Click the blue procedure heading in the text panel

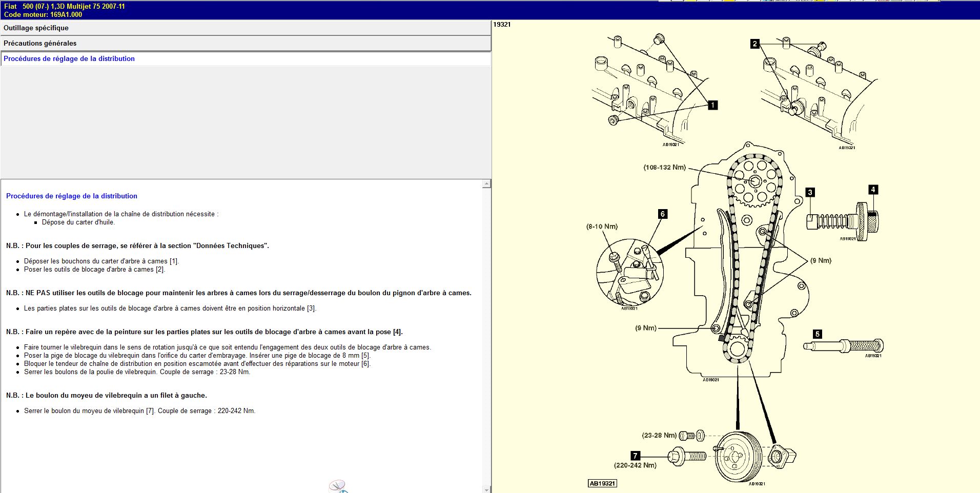(x=72, y=196)
